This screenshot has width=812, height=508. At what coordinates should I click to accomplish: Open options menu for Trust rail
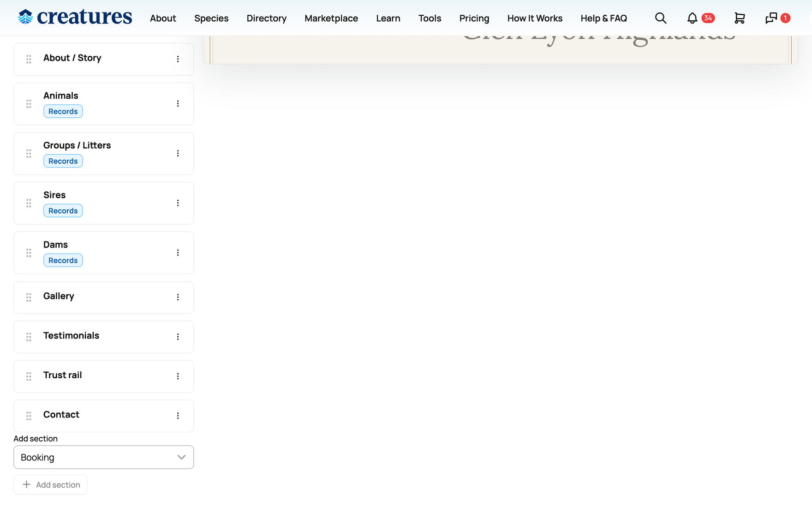click(178, 376)
